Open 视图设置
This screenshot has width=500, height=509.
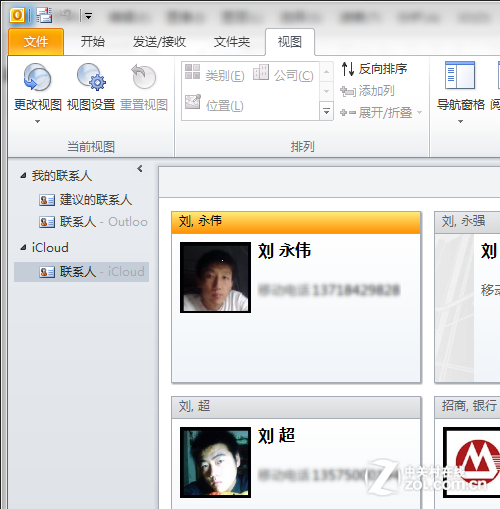(x=91, y=87)
